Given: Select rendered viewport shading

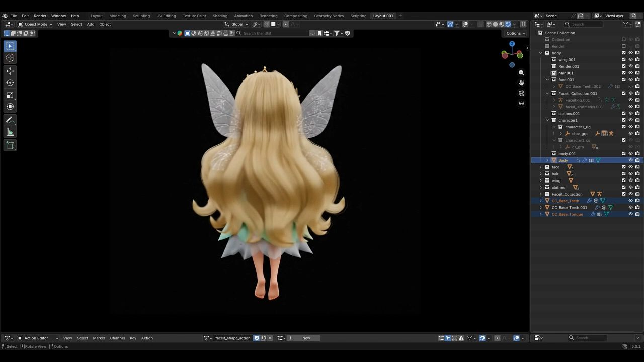Looking at the screenshot, I should click(x=508, y=24).
